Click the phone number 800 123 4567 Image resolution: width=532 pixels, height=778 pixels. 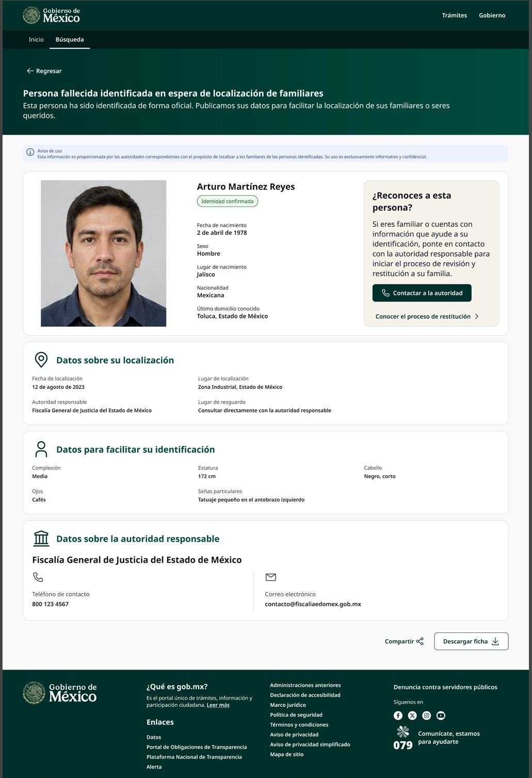[51, 604]
